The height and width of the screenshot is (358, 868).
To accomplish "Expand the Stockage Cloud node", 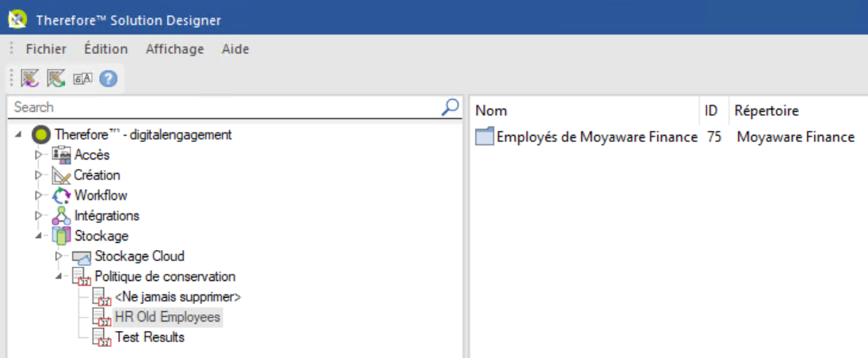I will point(59,256).
